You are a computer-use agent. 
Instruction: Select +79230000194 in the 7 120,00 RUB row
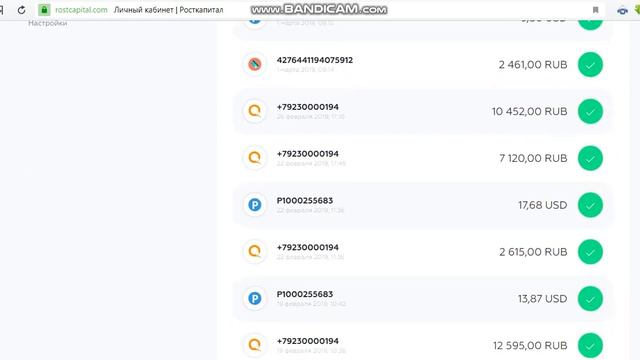pyautogui.click(x=308, y=154)
